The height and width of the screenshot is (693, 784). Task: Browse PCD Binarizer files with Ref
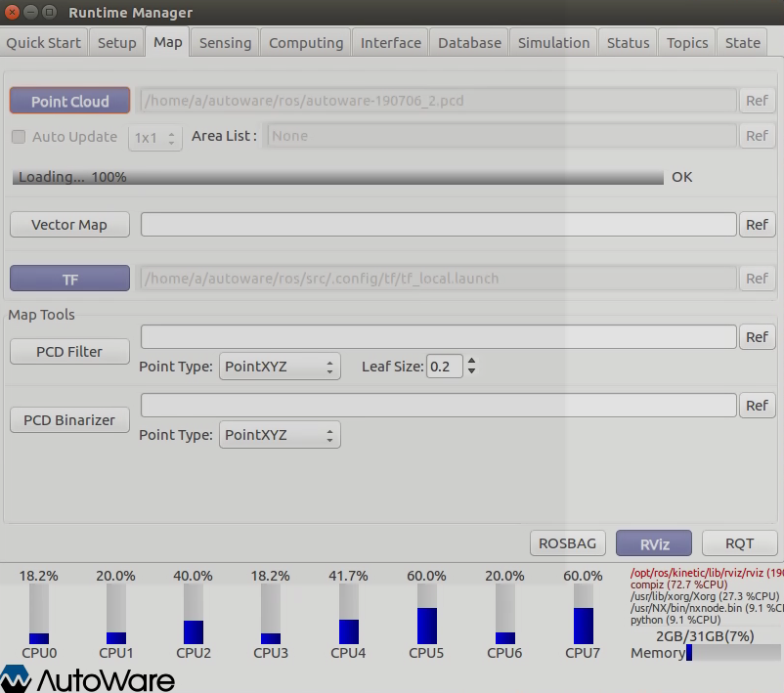[757, 405]
